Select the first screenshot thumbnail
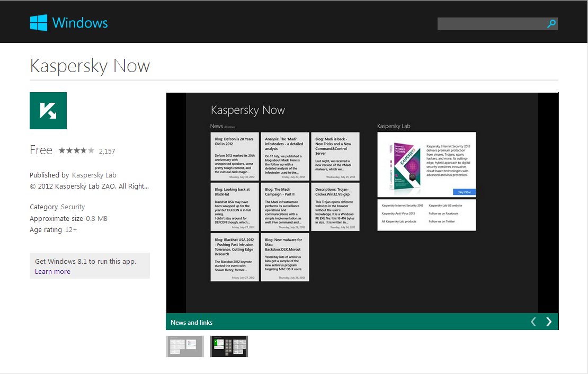Viewport: 588px width, 374px height. [185, 346]
